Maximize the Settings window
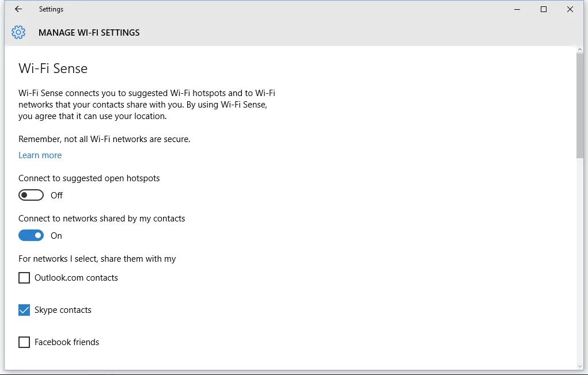Viewport: 588px width, 375px height. [544, 9]
